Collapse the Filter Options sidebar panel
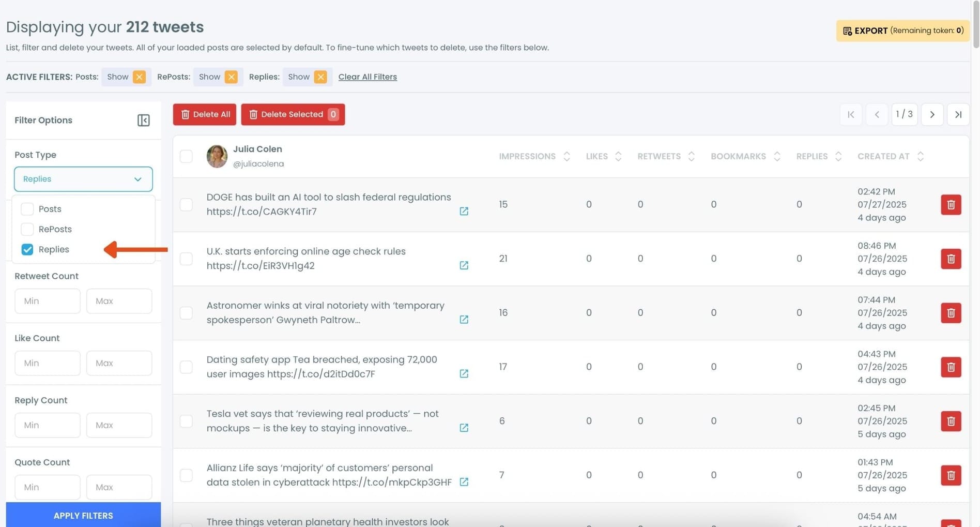The width and height of the screenshot is (980, 527). (x=143, y=120)
